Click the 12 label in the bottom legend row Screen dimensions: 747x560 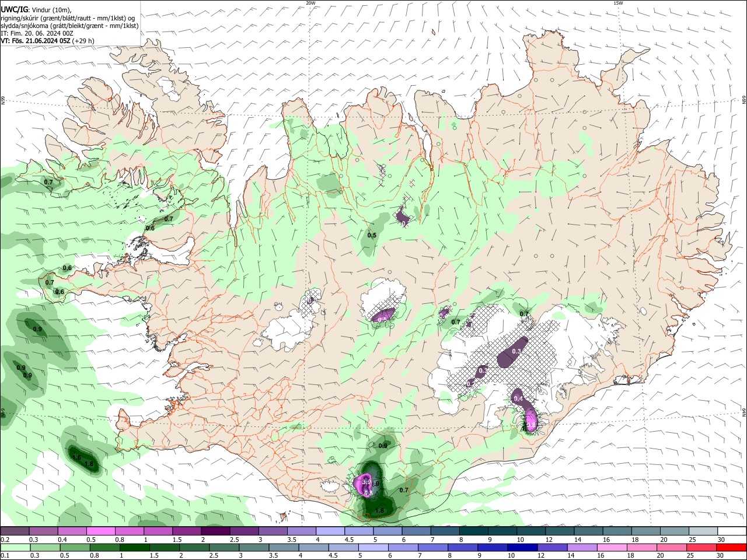541,556
